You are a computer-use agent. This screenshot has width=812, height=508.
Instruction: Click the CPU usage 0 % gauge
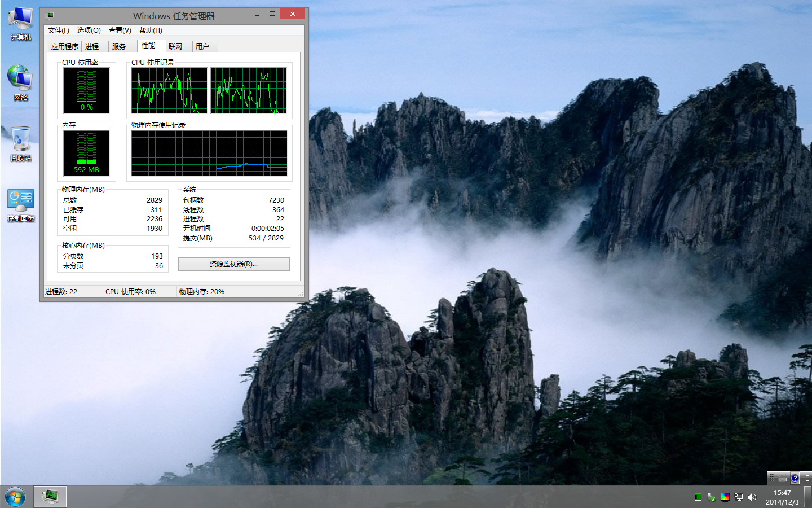[x=86, y=91]
